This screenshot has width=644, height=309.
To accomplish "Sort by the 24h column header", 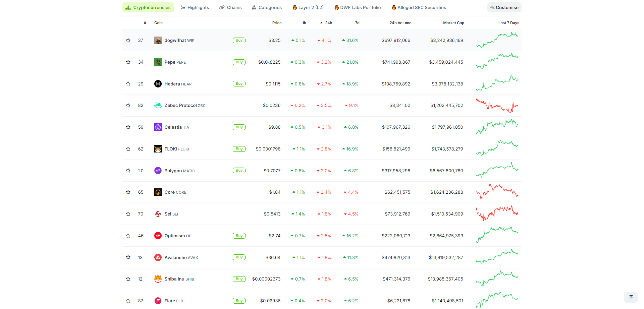I will pyautogui.click(x=328, y=23).
